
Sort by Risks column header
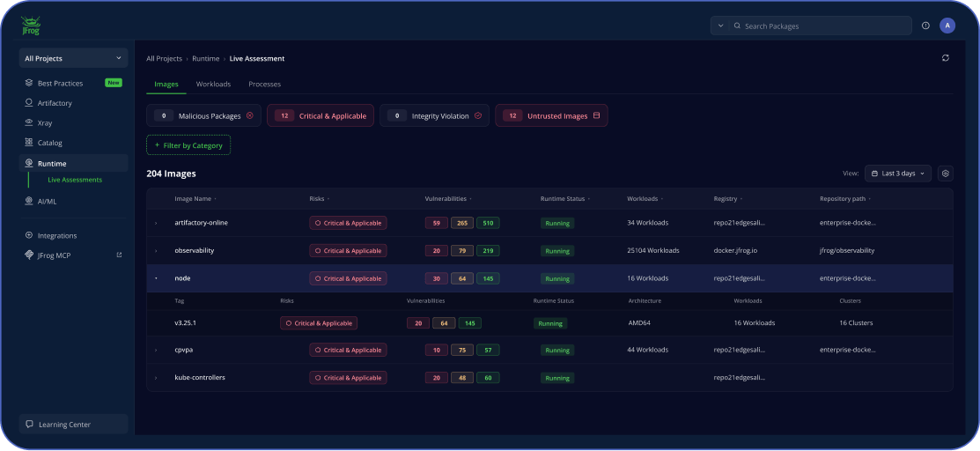pyautogui.click(x=320, y=199)
